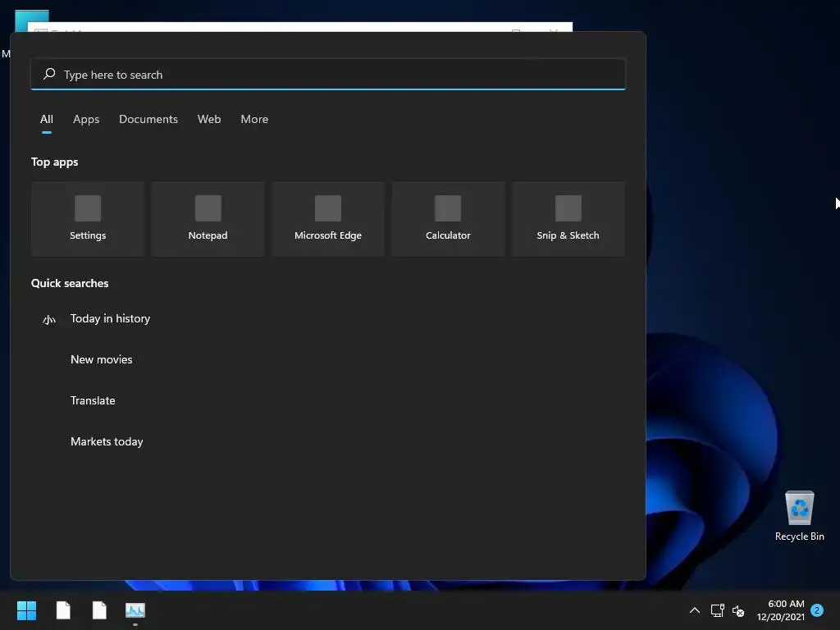This screenshot has height=630, width=840.
Task: Click the second blank document taskbar icon
Action: (99, 610)
